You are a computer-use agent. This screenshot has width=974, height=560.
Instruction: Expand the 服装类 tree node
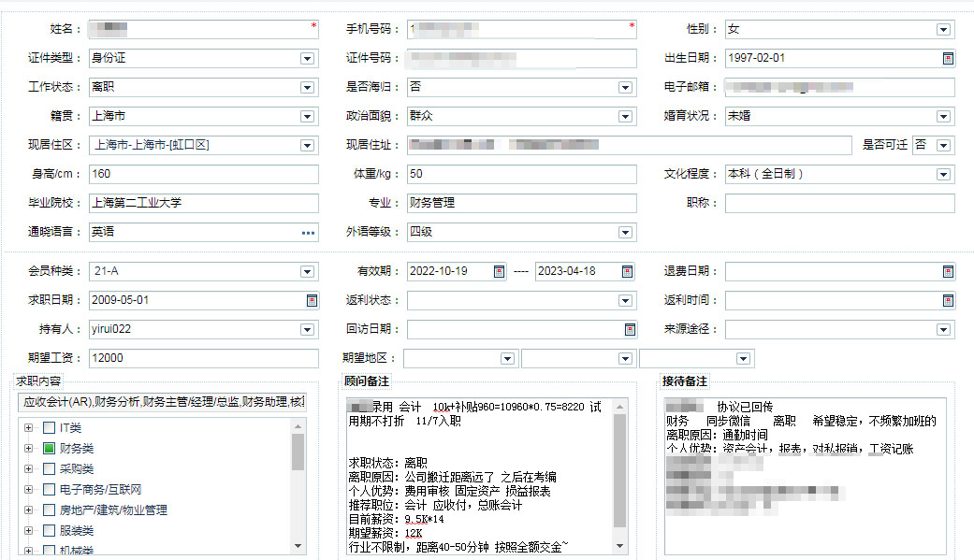click(28, 530)
